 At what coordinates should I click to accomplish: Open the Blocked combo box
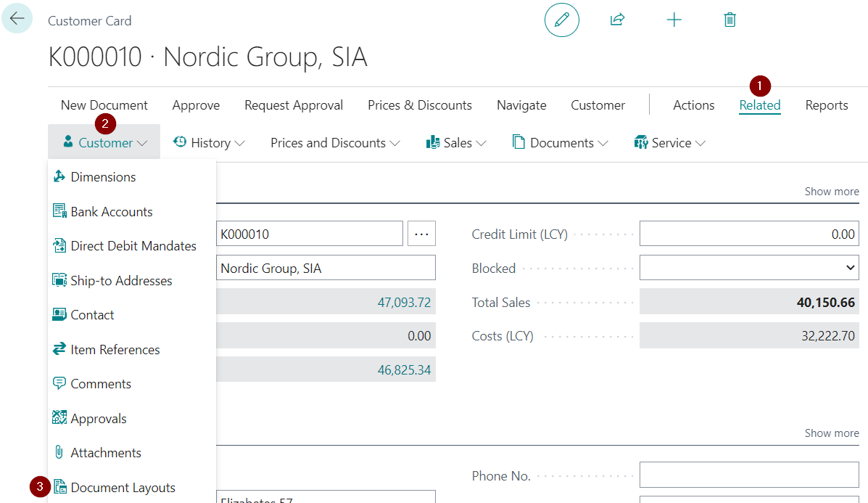pos(749,268)
